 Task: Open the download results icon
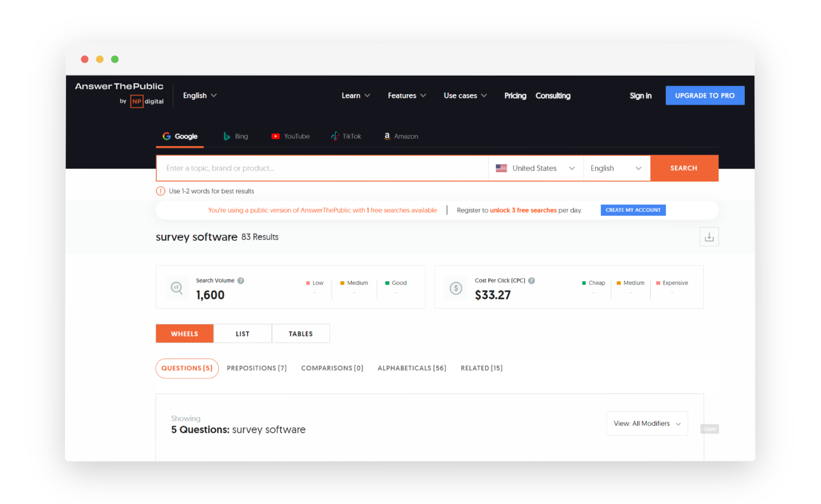[x=709, y=236]
